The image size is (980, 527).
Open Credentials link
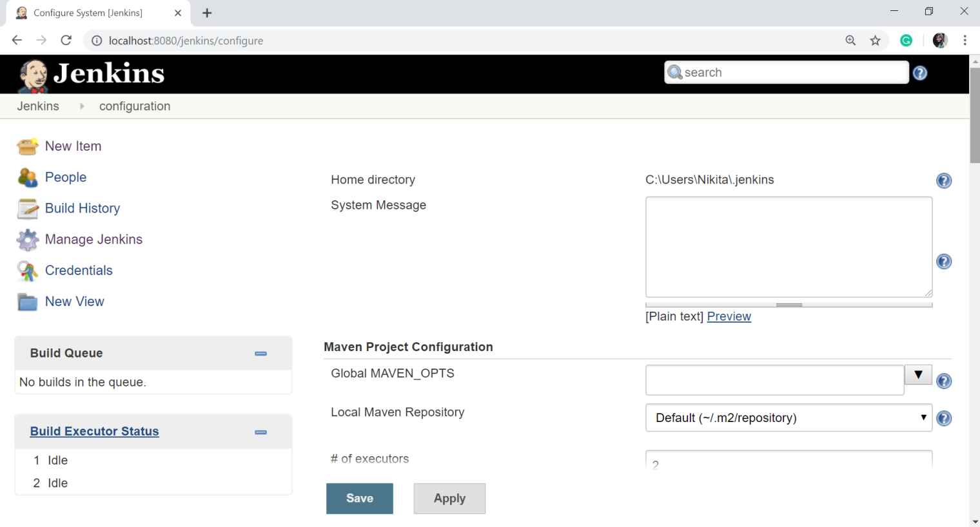click(x=79, y=270)
